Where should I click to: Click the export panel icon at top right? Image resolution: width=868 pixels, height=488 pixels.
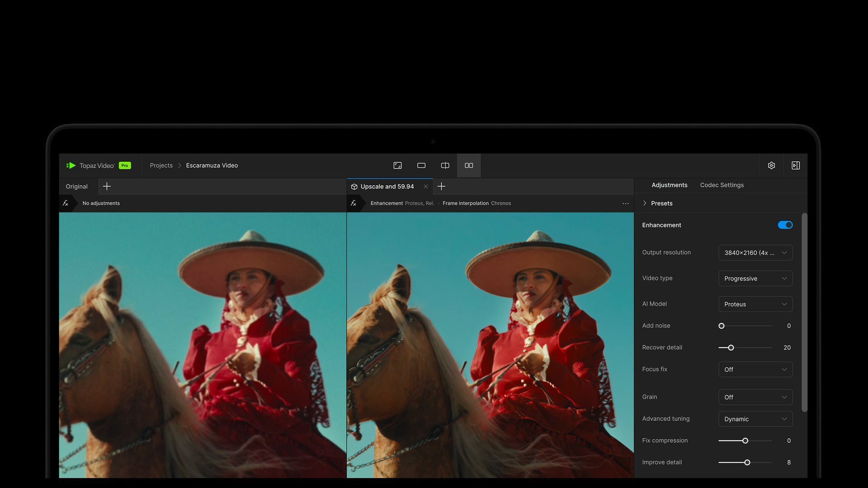[796, 165]
